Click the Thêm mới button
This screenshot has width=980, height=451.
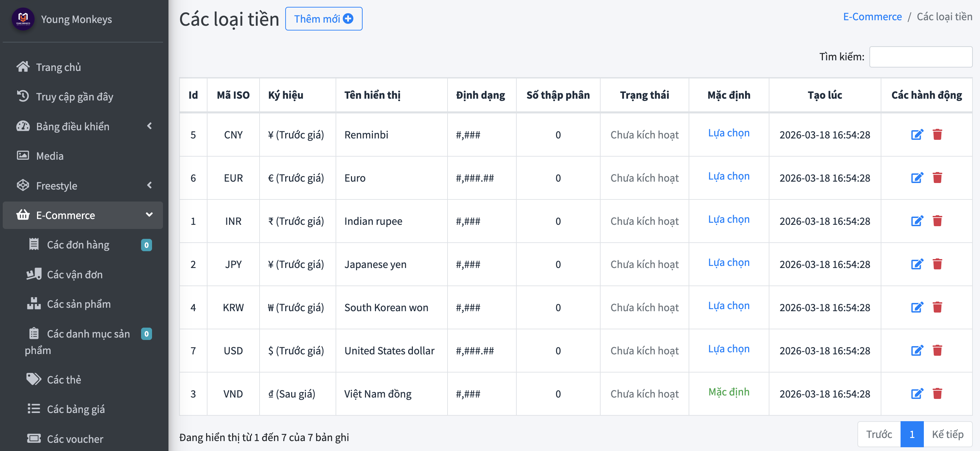coord(323,19)
